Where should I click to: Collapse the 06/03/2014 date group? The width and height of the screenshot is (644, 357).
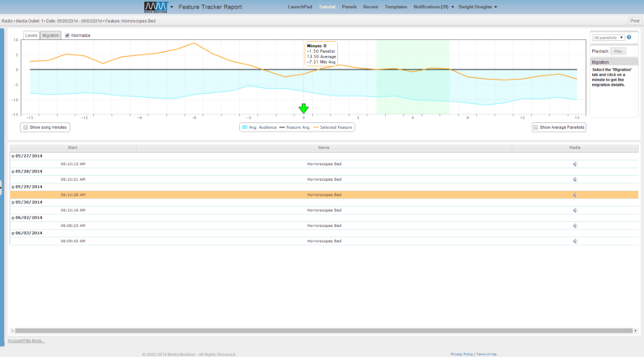13,233
